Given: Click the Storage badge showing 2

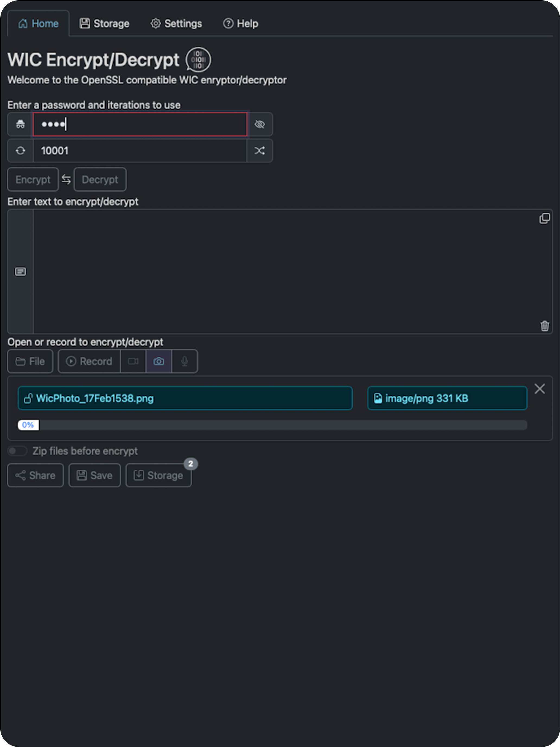Looking at the screenshot, I should click(x=191, y=464).
